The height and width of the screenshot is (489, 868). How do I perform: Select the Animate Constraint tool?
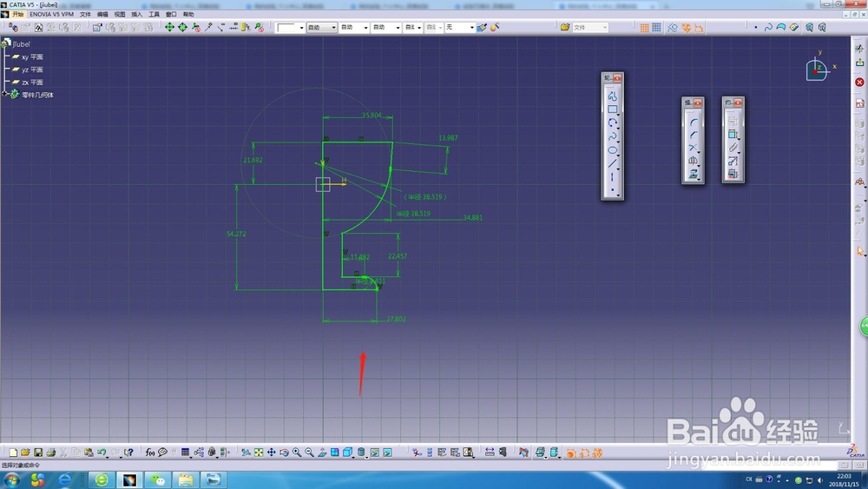[x=733, y=161]
